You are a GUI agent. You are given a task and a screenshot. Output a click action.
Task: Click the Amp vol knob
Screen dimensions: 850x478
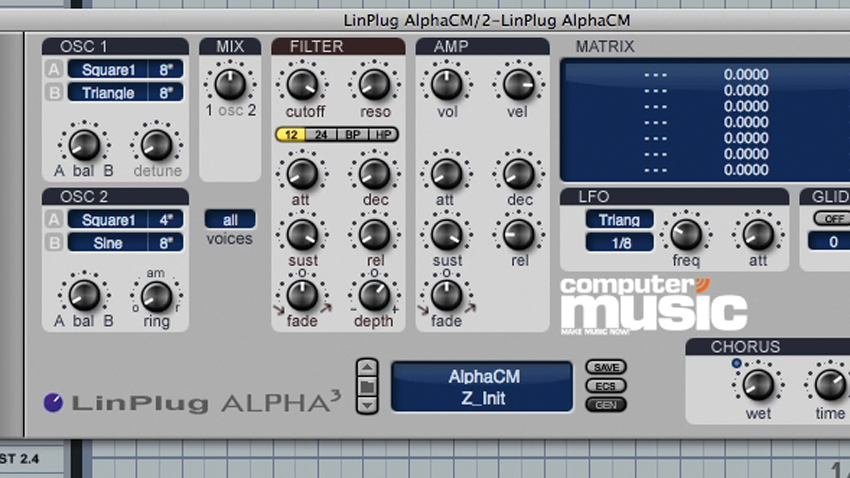click(447, 85)
